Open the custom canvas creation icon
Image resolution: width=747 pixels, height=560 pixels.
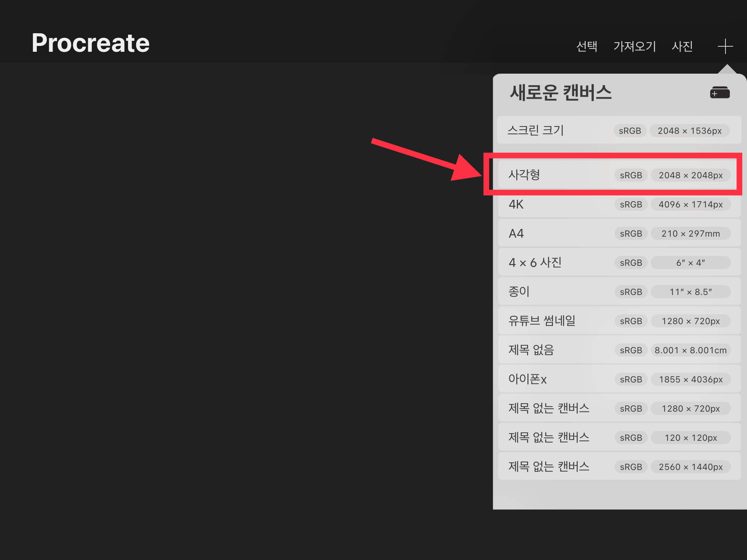click(720, 93)
